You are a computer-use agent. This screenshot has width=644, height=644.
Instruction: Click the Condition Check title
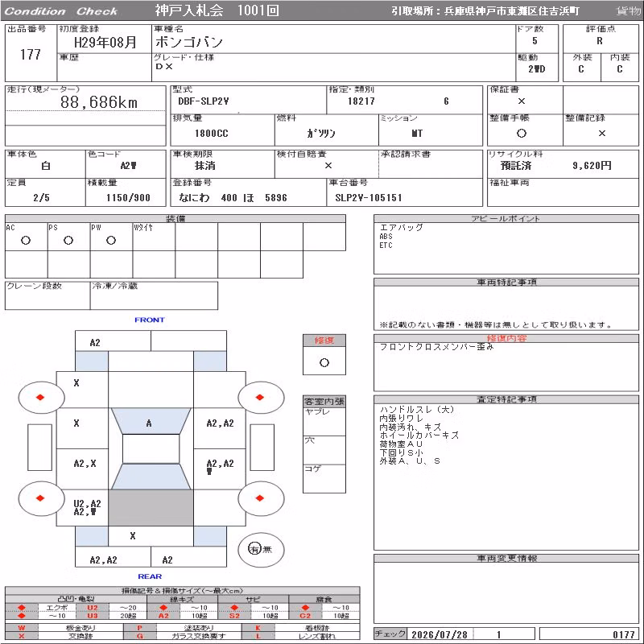tap(61, 11)
